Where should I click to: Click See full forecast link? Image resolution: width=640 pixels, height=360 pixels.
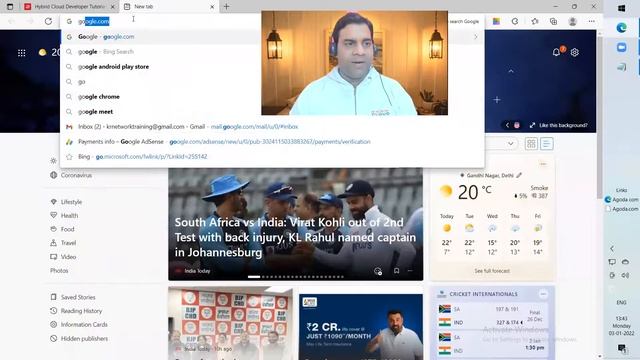click(x=492, y=271)
